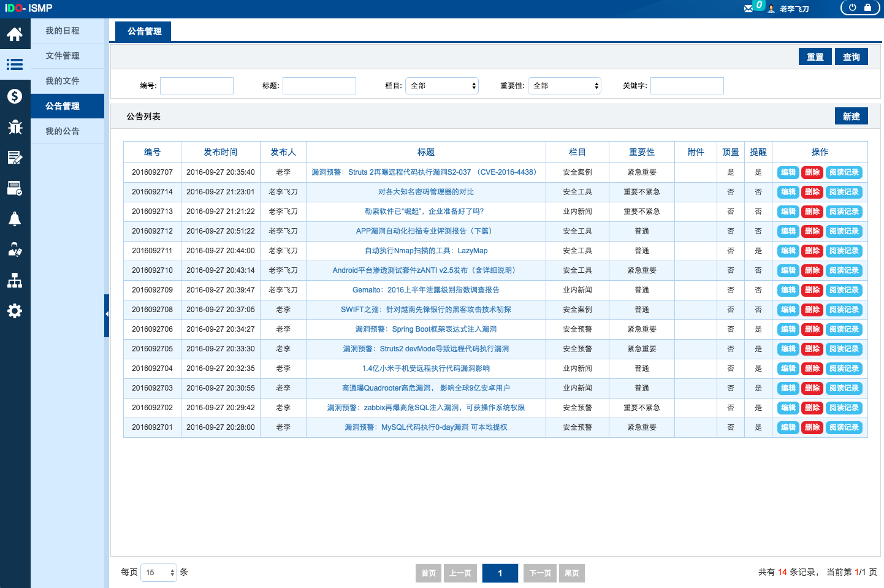The height and width of the screenshot is (588, 884).
Task: Expand the 栏目 dropdown filter
Action: click(x=441, y=86)
